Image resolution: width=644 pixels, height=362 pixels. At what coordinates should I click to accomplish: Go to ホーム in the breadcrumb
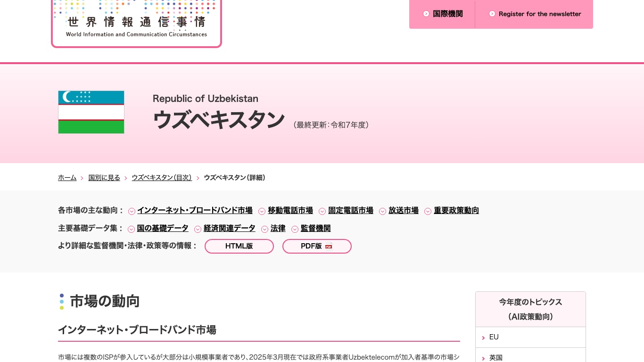pyautogui.click(x=67, y=178)
